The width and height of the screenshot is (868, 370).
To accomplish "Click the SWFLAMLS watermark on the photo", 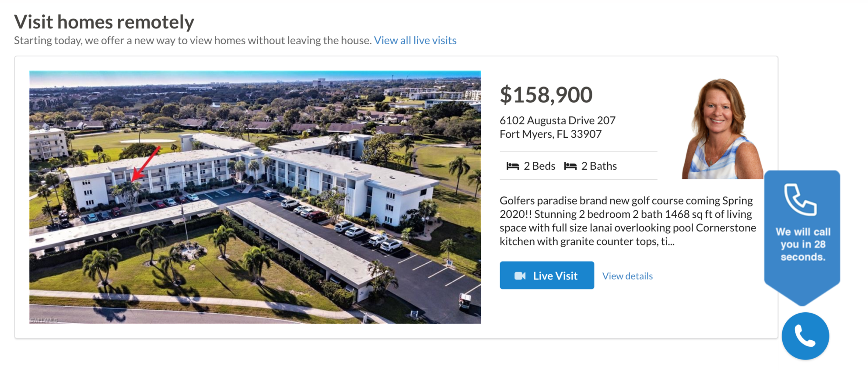I will [43, 320].
